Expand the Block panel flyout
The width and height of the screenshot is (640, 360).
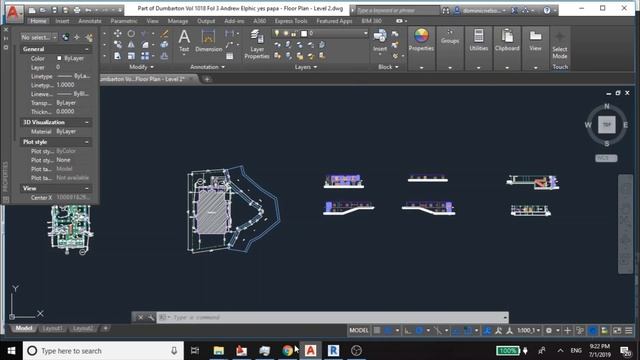pyautogui.click(x=388, y=67)
